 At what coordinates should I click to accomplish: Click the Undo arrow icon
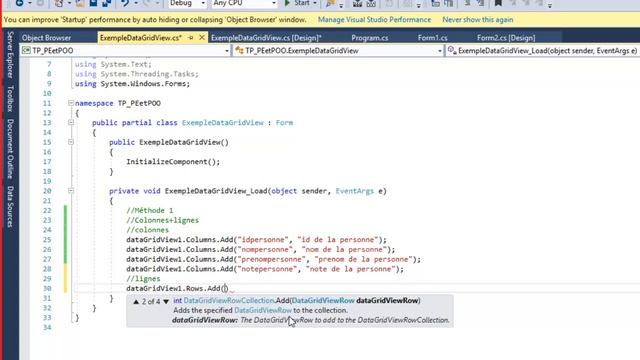pos(125,3)
